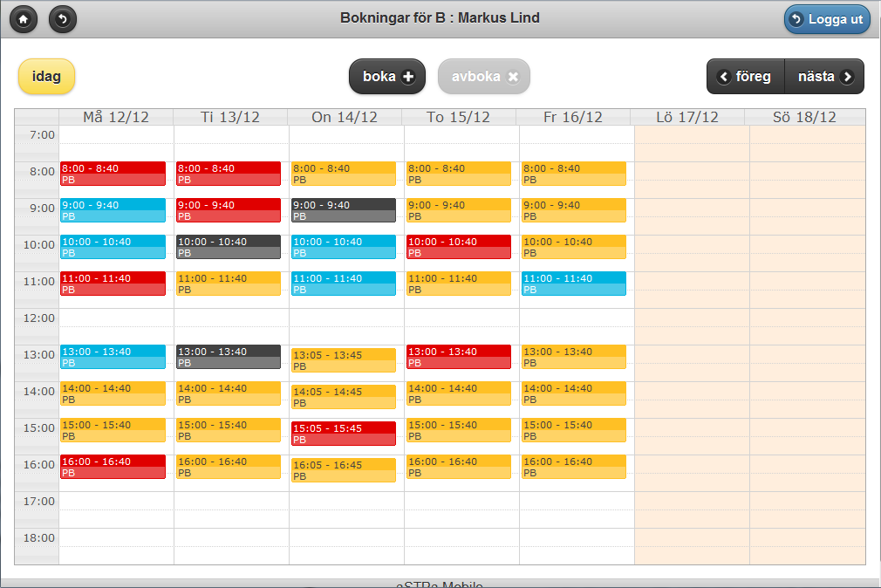This screenshot has width=881, height=588.
Task: Advance to next week with nästa
Action: 824,77
